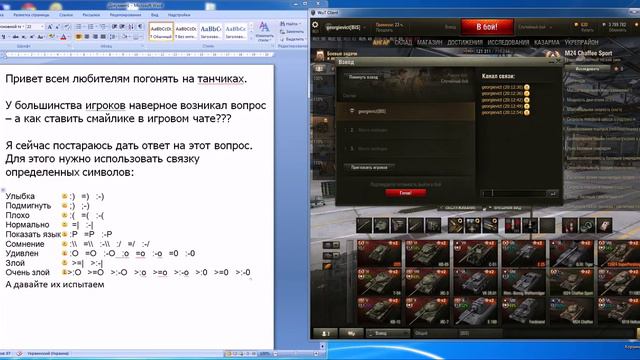Toggle strikethrough formatting in Word
This screenshot has height=360, width=640.
pyautogui.click(x=16, y=36)
